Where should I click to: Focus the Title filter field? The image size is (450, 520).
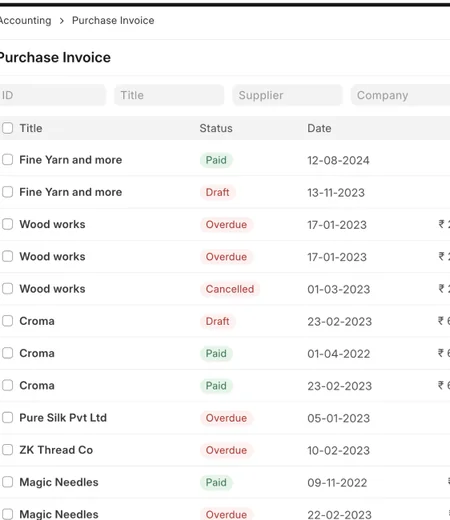click(x=169, y=95)
